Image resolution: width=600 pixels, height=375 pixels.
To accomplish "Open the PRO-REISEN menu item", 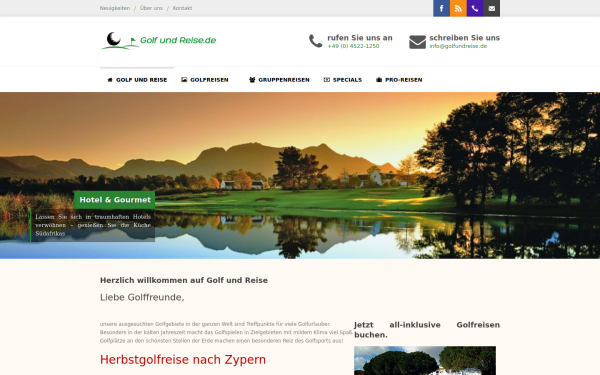I will click(399, 80).
